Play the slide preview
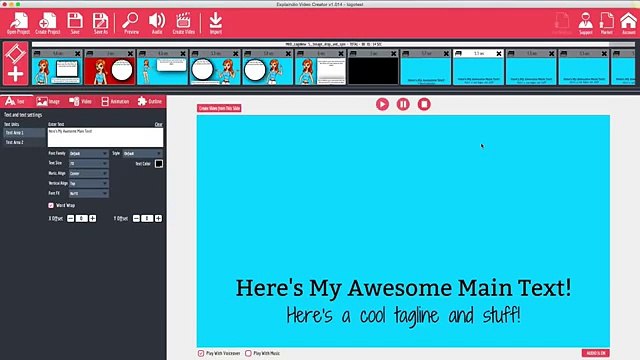This screenshot has height=360, width=640. pyautogui.click(x=382, y=104)
